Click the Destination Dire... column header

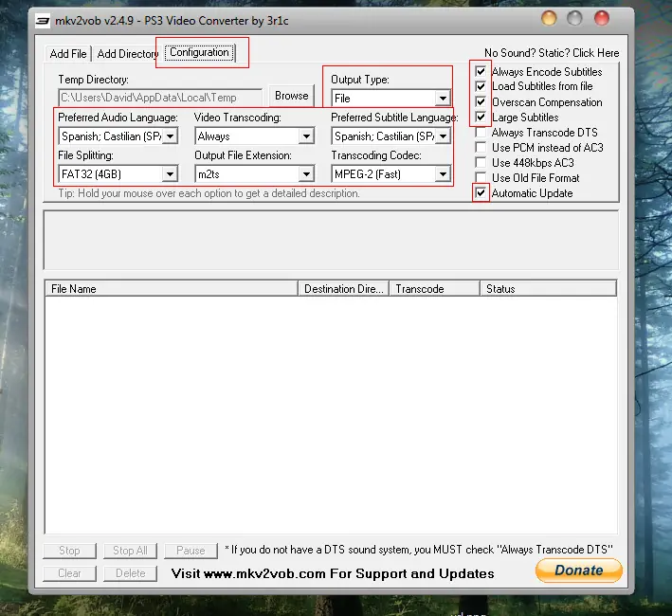344,289
